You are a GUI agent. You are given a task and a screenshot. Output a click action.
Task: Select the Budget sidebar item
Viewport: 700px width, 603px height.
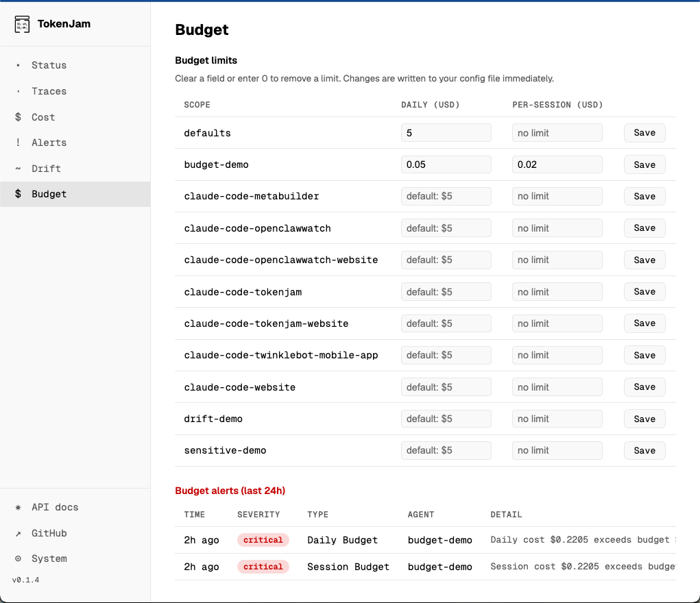tap(75, 194)
